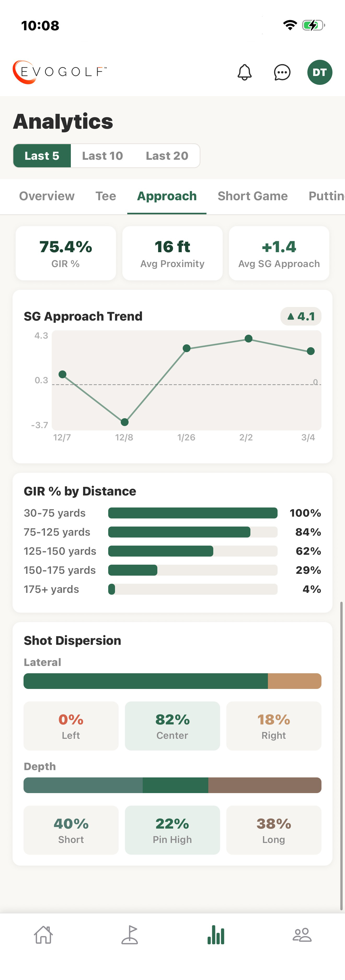This screenshot has height=980, width=345.
Task: Switch to the Last 20 view
Action: click(x=167, y=156)
